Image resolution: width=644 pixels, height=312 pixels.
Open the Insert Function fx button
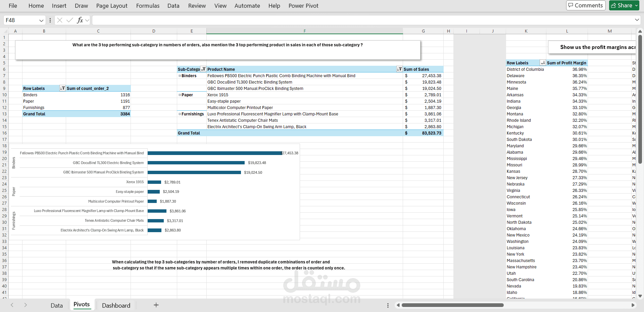coord(80,20)
